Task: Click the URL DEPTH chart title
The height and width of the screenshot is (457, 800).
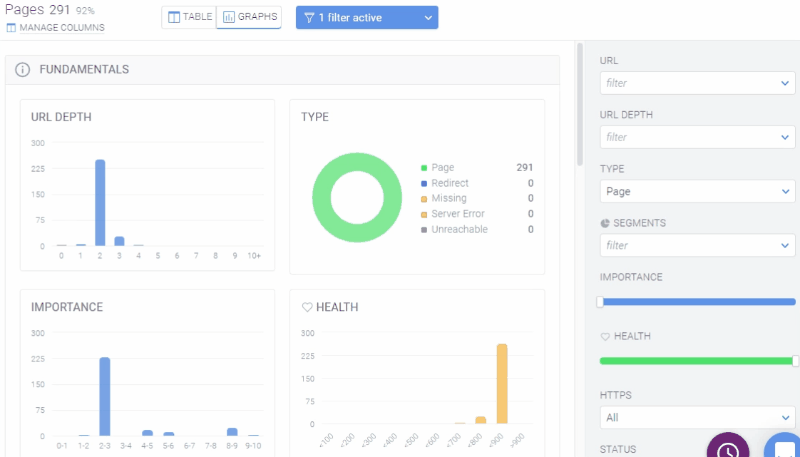Action: (61, 117)
